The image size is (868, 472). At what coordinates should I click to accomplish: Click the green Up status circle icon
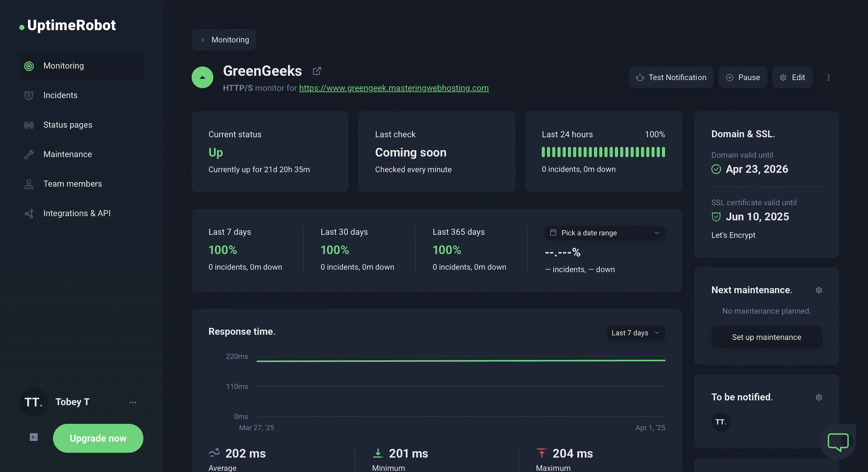202,77
